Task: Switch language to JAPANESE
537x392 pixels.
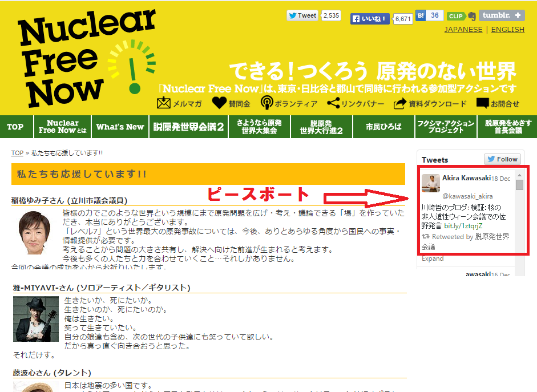Action: 463,30
